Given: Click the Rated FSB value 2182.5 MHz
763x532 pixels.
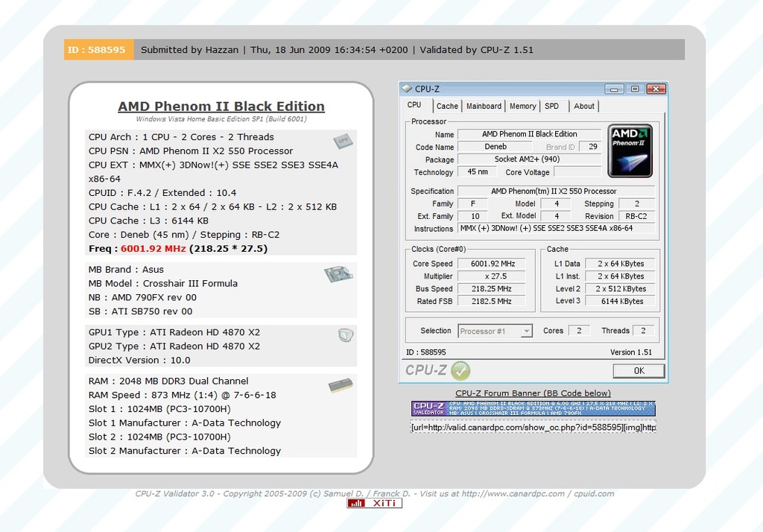Looking at the screenshot, I should [493, 302].
